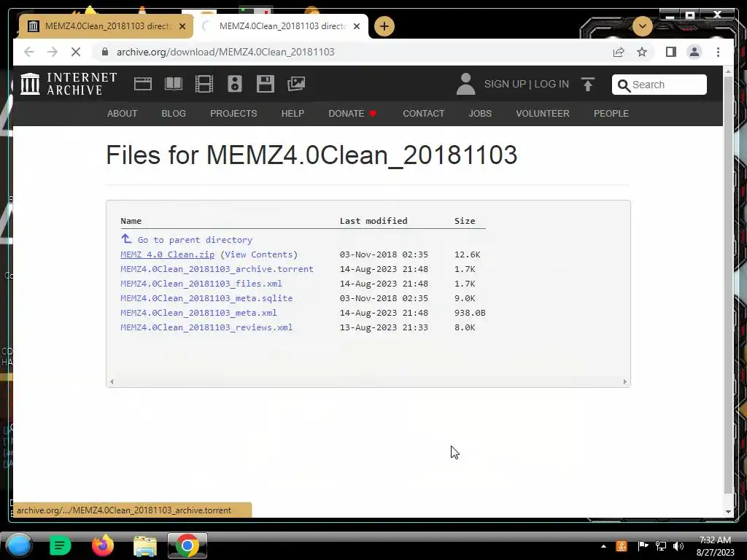Open the Video film-strip icon
The width and height of the screenshot is (747, 560).
tap(204, 84)
